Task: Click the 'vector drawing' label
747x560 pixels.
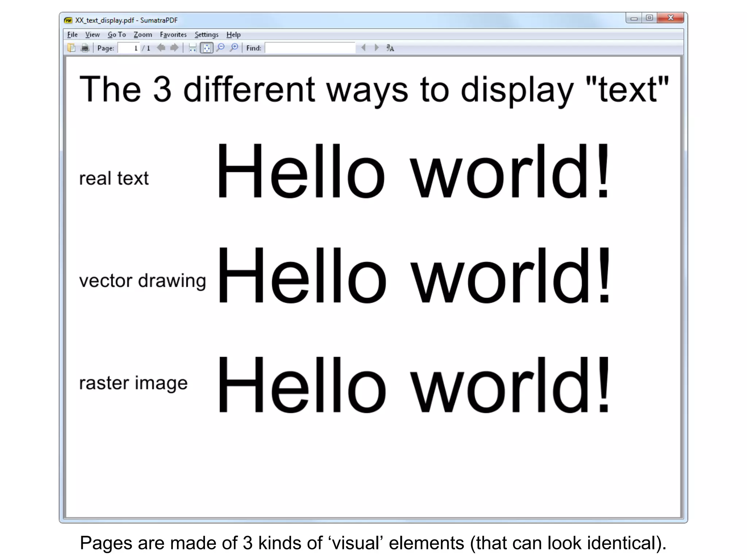Action: [x=143, y=281]
